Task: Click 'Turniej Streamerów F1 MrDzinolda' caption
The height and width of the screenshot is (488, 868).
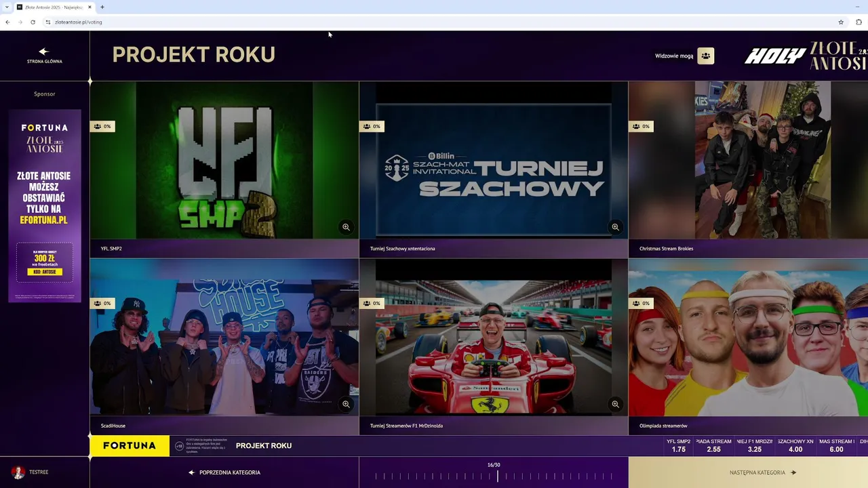Action: [x=408, y=426]
